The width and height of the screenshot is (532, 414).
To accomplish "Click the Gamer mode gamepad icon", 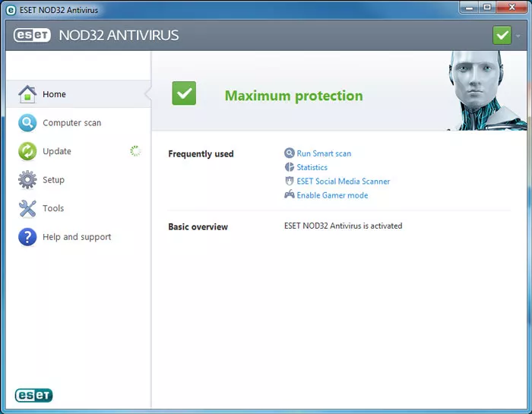I will point(289,194).
